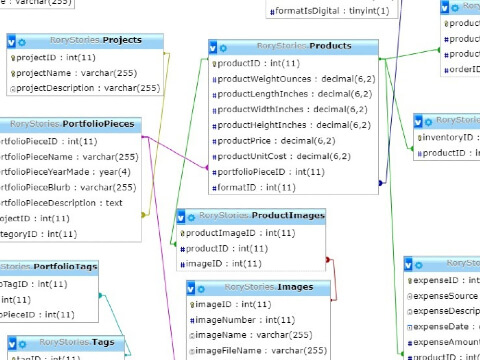
Task: Select the RoryStories.Projects table title
Action: pos(96,40)
